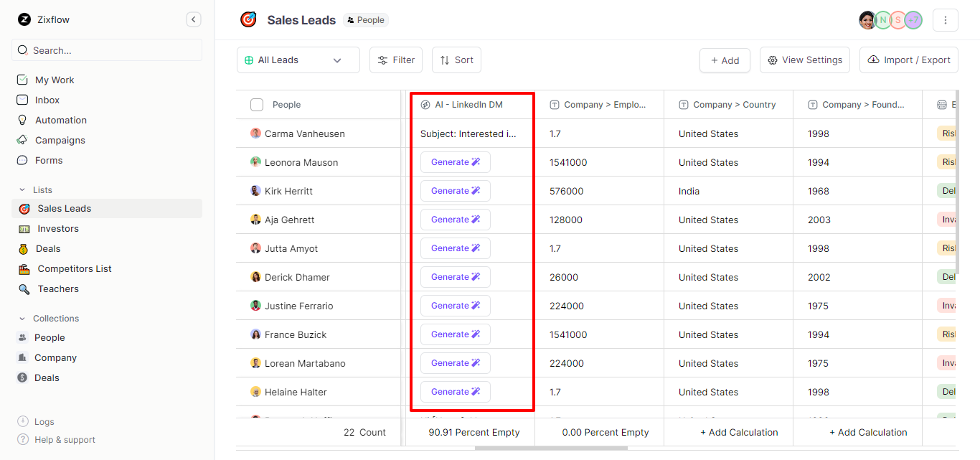Open the Automation section in the sidebar
The height and width of the screenshot is (460, 980).
click(x=60, y=120)
